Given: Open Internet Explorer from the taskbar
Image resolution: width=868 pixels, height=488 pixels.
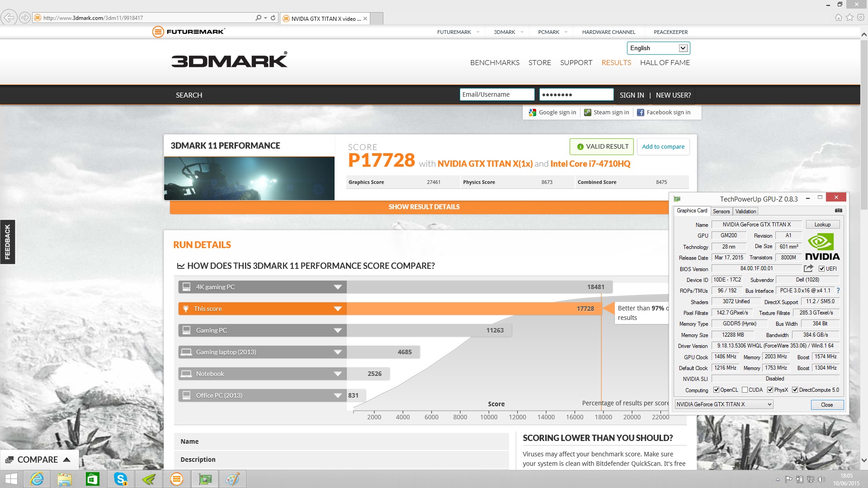Looking at the screenshot, I should pyautogui.click(x=37, y=479).
